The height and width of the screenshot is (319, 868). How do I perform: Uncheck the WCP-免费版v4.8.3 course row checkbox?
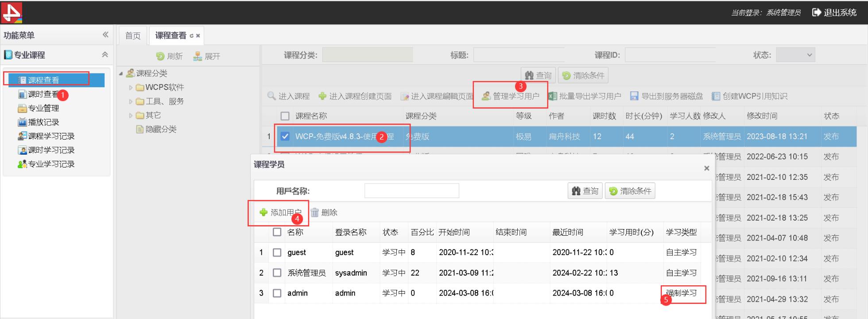click(x=285, y=136)
